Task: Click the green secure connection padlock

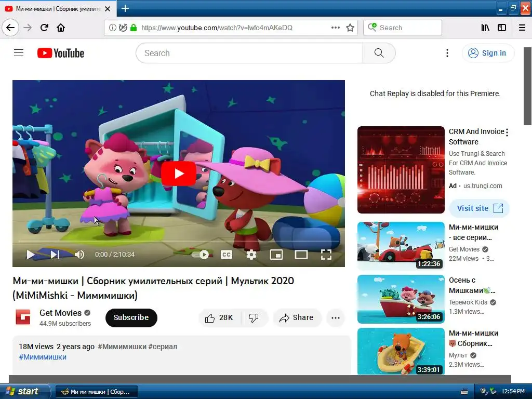Action: 134,28
